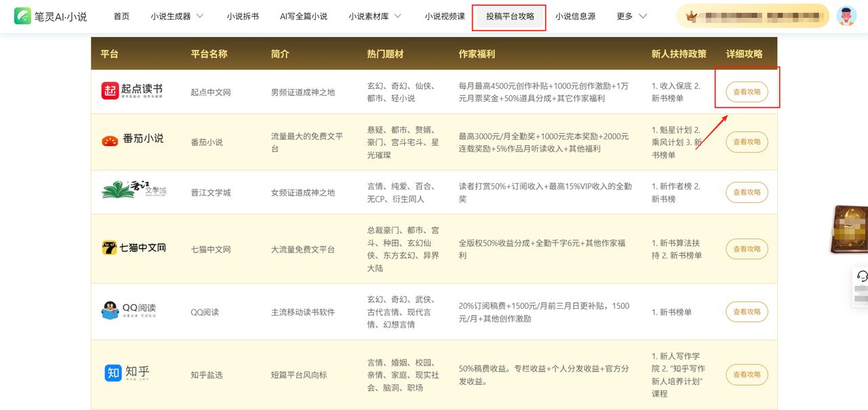Screen dimensions: 868x410
Task: Click the 平台名称 column header
Action: (x=209, y=54)
